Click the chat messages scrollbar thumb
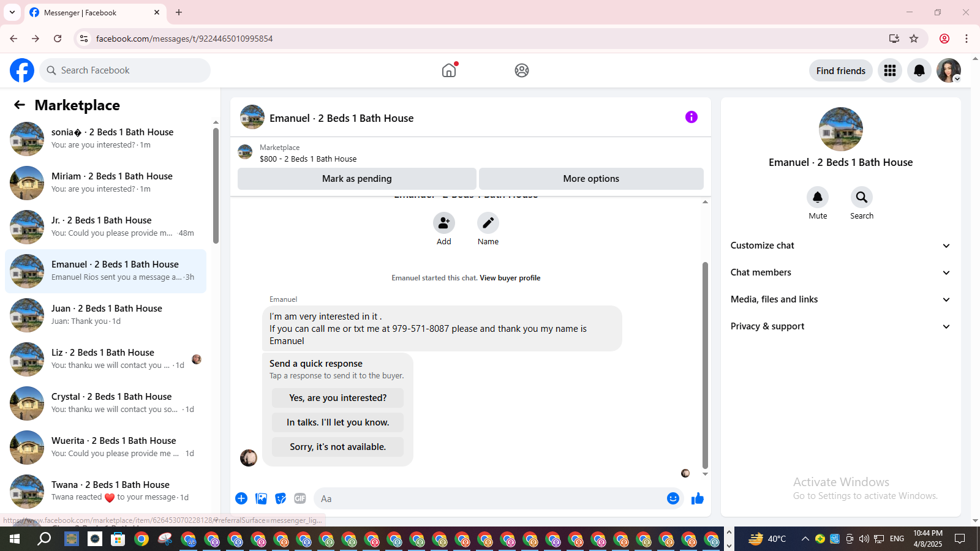 click(705, 365)
